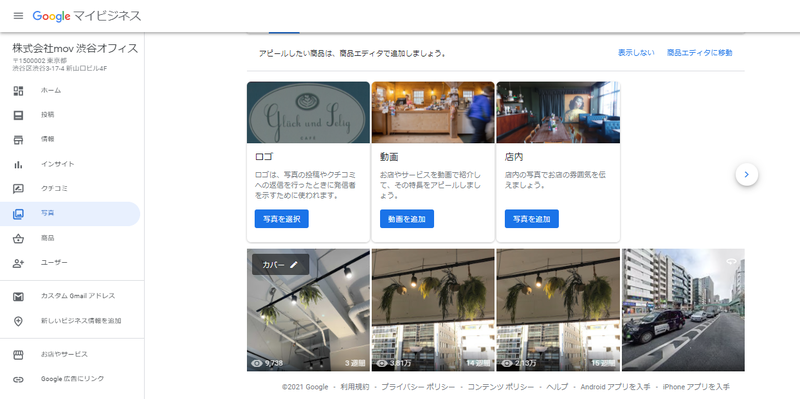The image size is (800, 399).
Task: Click the eye views icon showing 9,738
Action: [x=257, y=363]
